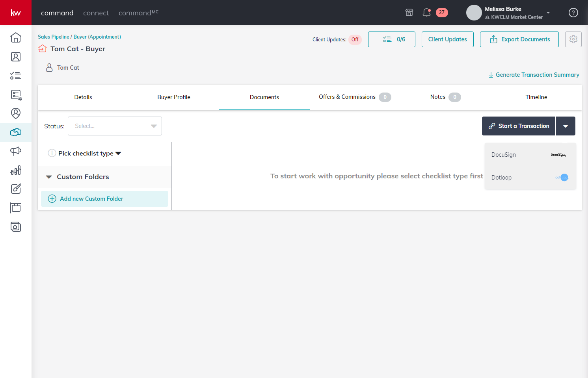Open the 0/6 checklist progress button

click(x=392, y=39)
